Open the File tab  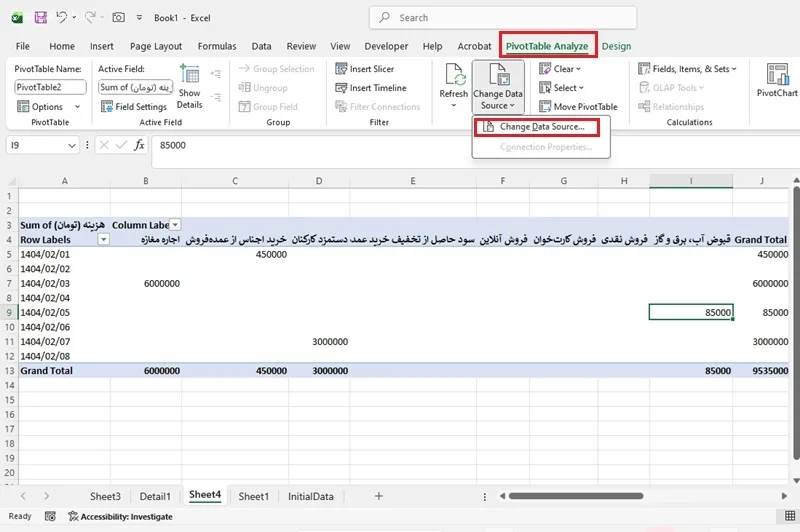(x=22, y=46)
